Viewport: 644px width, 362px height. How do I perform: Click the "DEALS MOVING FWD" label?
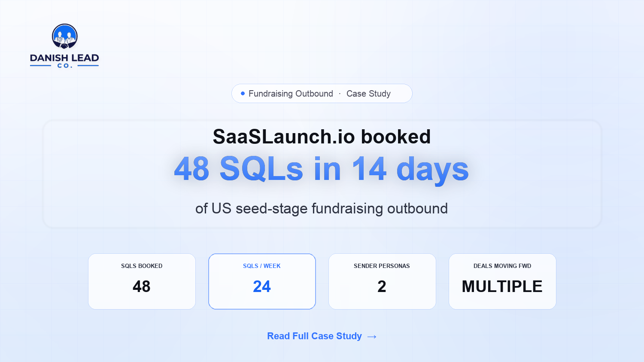click(502, 266)
